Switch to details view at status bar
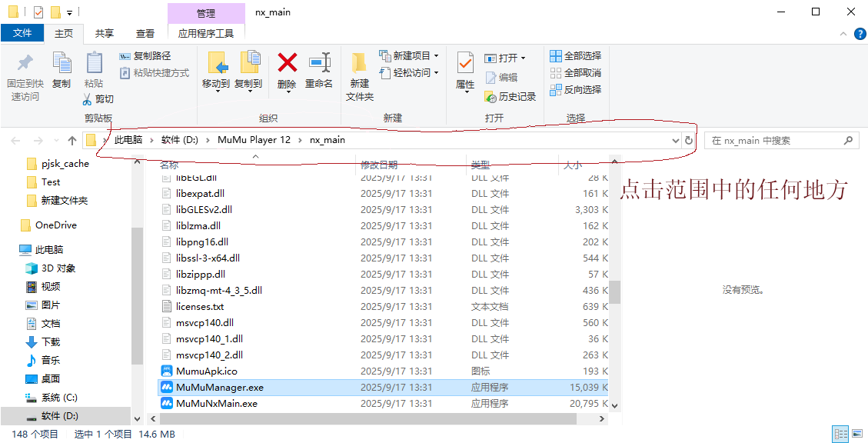The image size is (868, 443). coord(841,433)
